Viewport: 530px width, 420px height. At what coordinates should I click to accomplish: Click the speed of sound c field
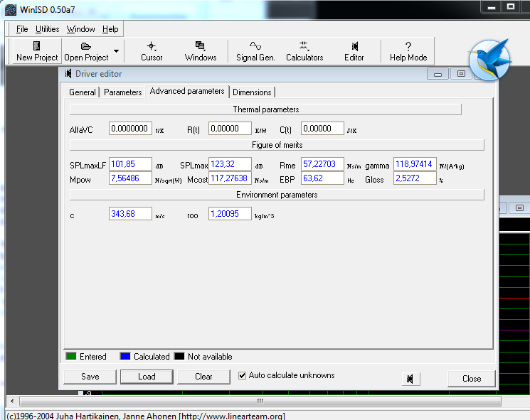pyautogui.click(x=130, y=214)
